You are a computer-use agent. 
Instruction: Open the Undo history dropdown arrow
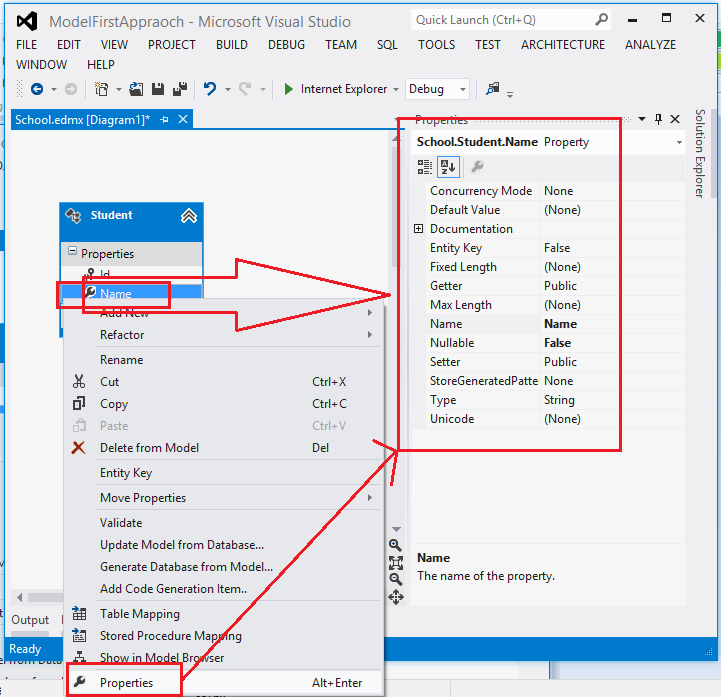[228, 89]
